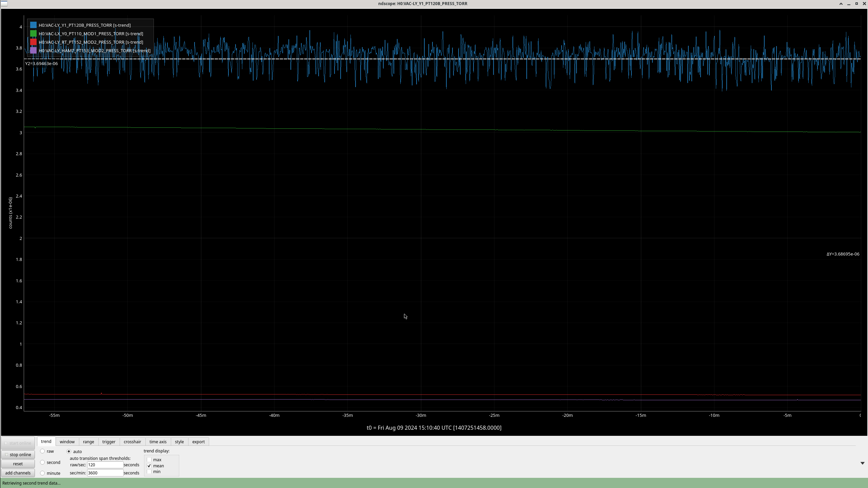Open the crosshair tab
868x488 pixels.
coord(132,442)
